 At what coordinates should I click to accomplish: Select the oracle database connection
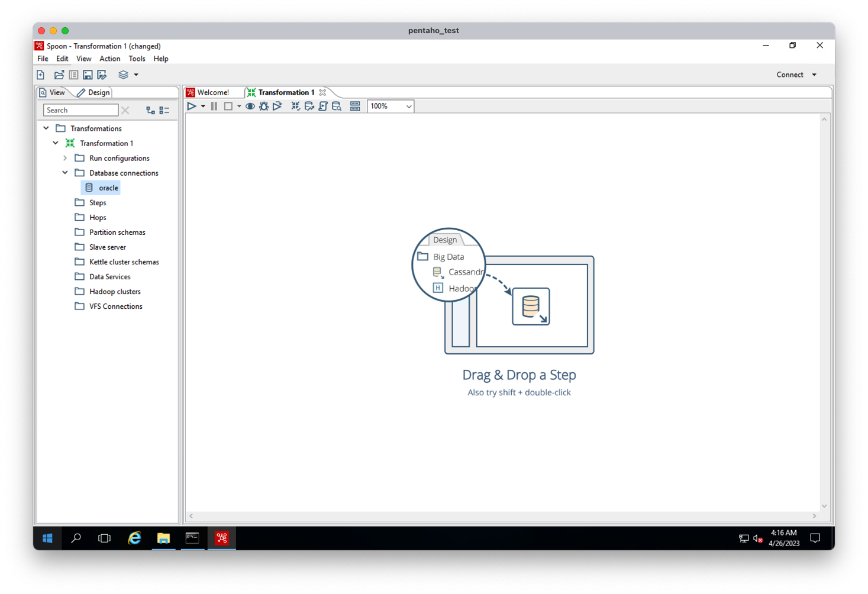coord(101,188)
